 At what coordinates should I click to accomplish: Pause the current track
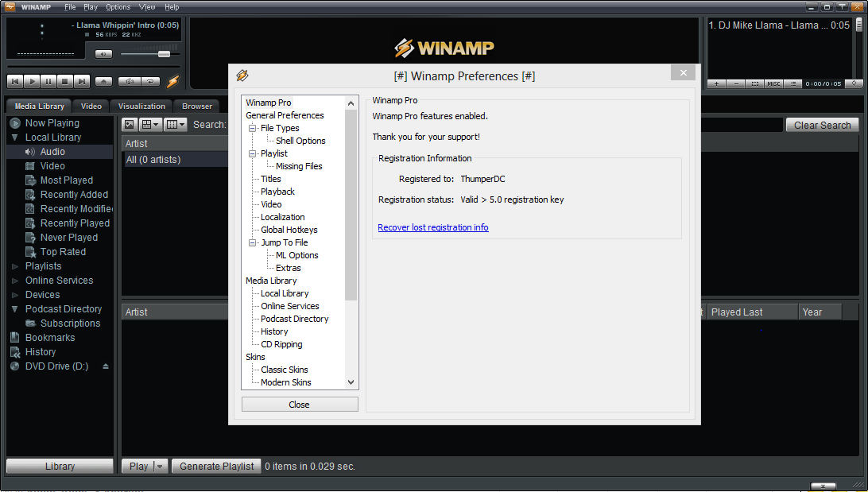tap(48, 81)
